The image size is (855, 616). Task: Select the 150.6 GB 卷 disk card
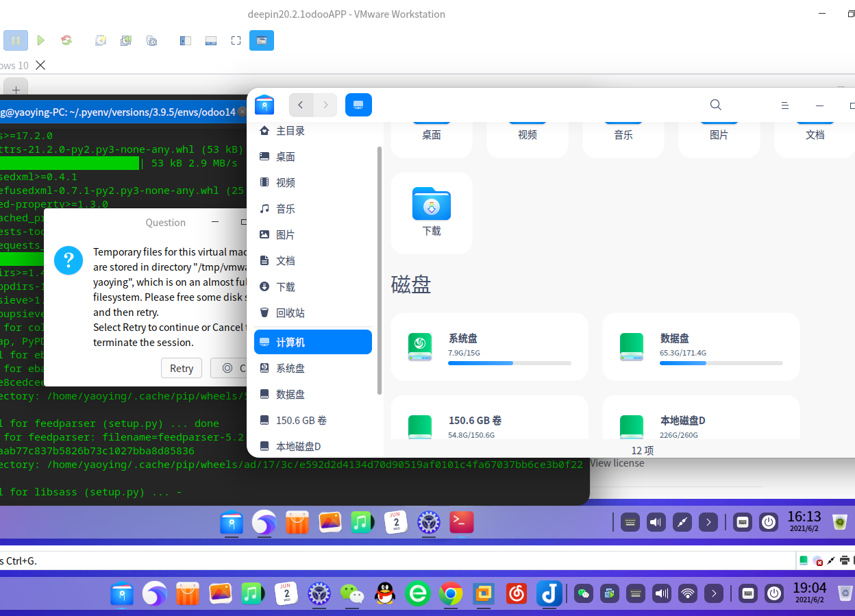(x=489, y=417)
